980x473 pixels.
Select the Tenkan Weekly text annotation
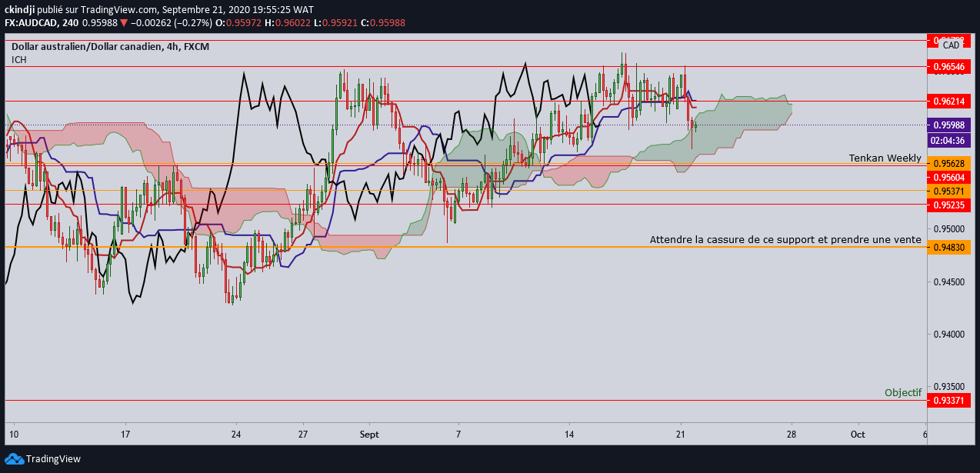click(885, 158)
